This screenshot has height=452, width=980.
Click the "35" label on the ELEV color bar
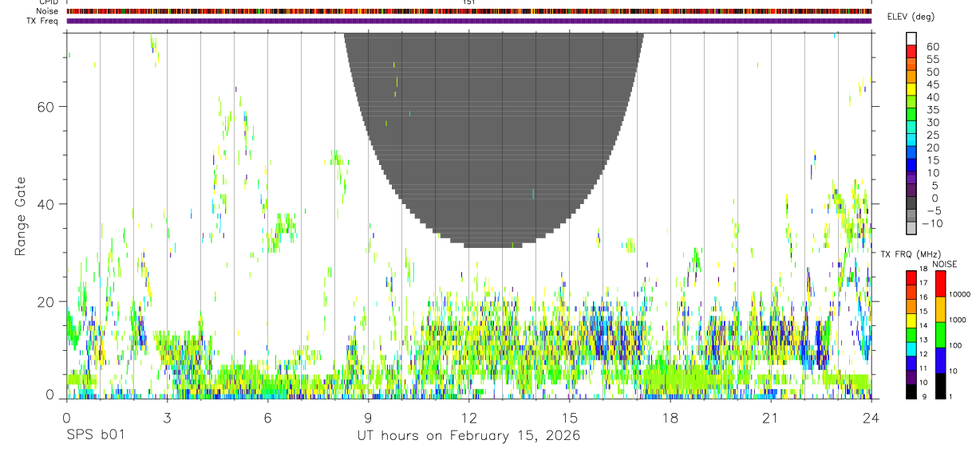(x=933, y=109)
